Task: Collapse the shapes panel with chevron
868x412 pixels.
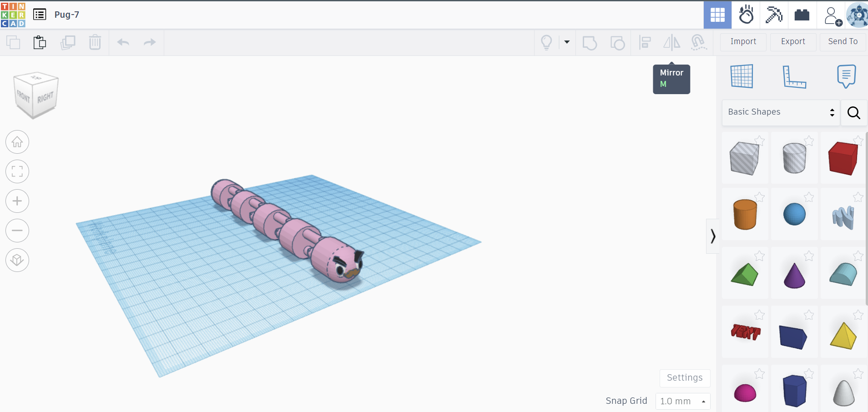Action: 713,236
